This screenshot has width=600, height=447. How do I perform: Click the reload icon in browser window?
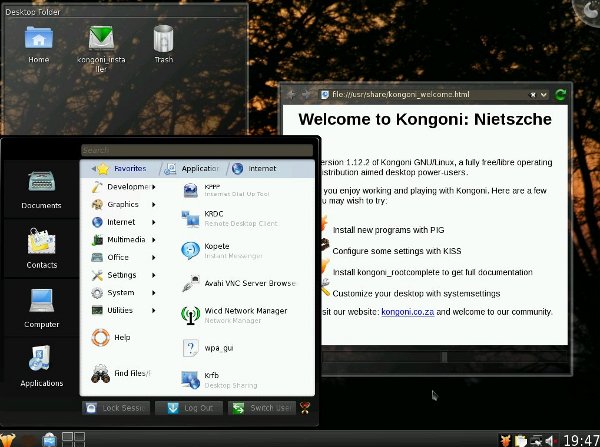(561, 95)
